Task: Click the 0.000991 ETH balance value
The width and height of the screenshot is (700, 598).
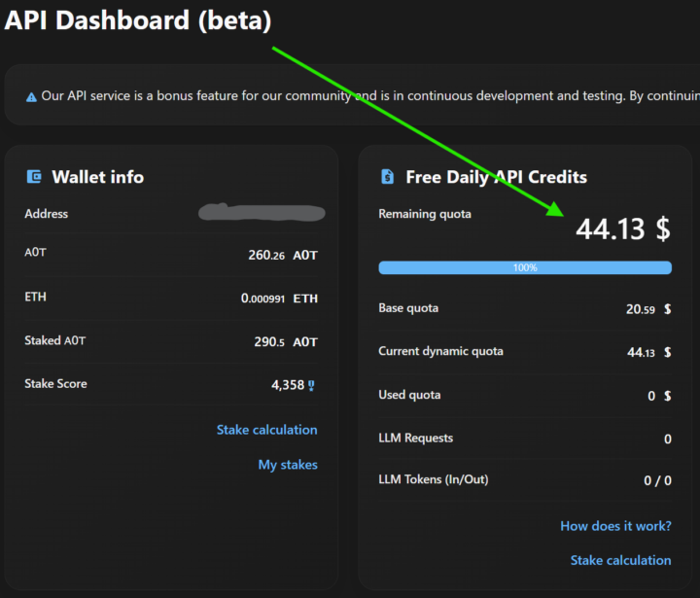Action: pos(279,299)
